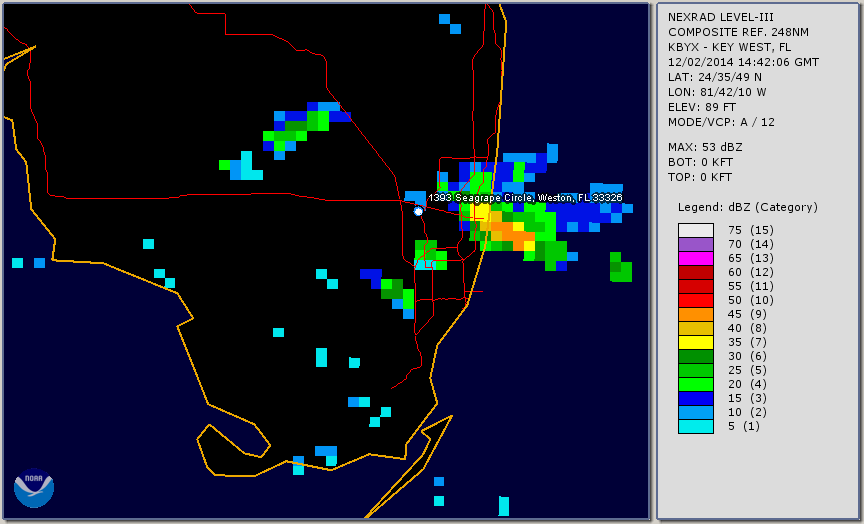This screenshot has width=864, height=524.
Task: Select the 5 dBZ cyan legend swatch
Action: pyautogui.click(x=695, y=426)
